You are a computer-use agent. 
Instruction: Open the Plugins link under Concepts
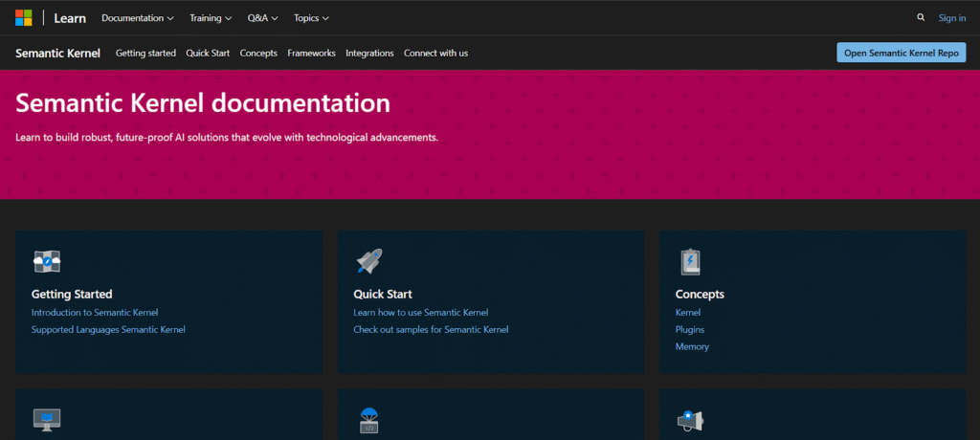[x=690, y=329]
